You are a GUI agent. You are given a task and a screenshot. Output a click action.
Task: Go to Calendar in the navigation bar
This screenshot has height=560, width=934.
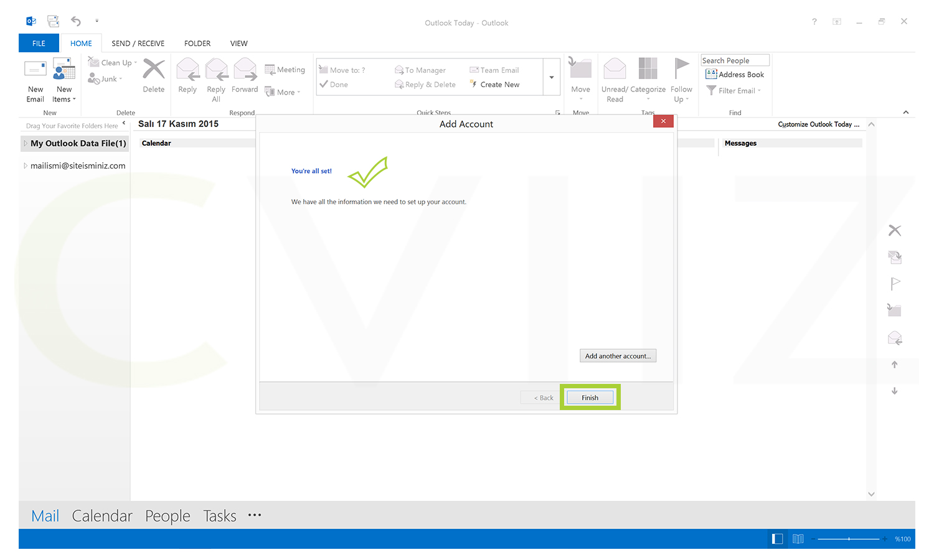(x=102, y=516)
